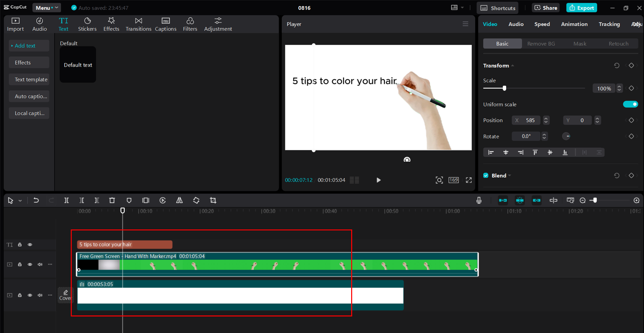The height and width of the screenshot is (333, 644).
Task: Click Add text in the sidebar
Action: point(29,46)
